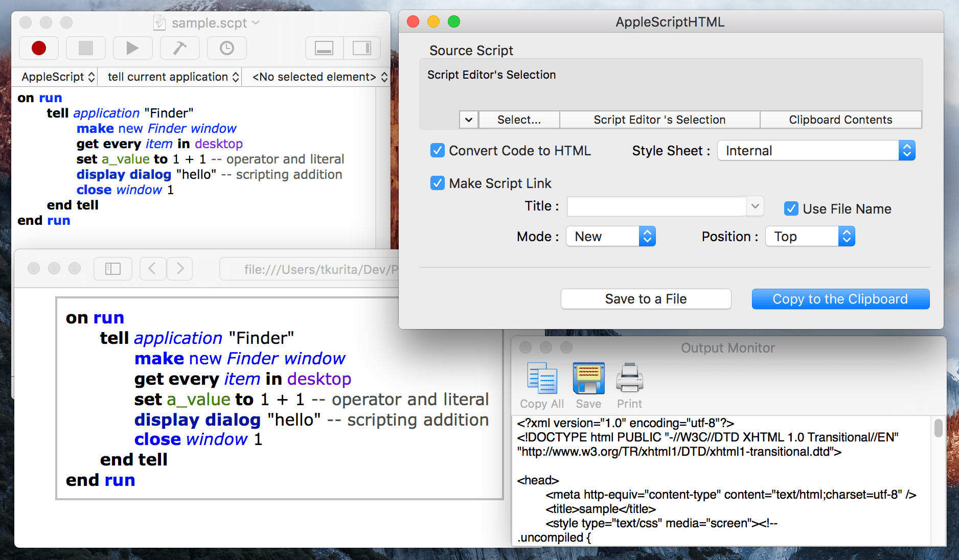Choose Script Editor 's Selection source
959x560 pixels.
[x=659, y=120]
